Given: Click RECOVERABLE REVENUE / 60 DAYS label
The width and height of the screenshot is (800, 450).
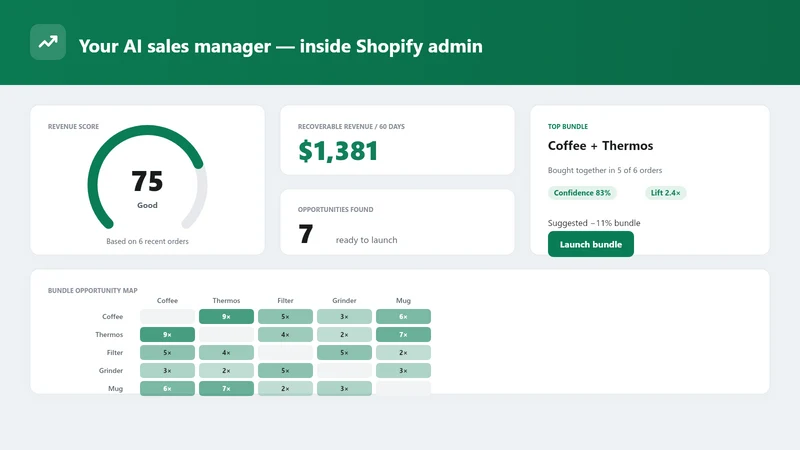Looking at the screenshot, I should (351, 127).
